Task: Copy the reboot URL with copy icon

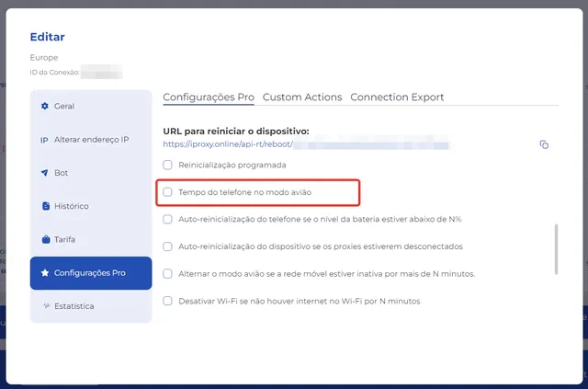Action: point(544,144)
